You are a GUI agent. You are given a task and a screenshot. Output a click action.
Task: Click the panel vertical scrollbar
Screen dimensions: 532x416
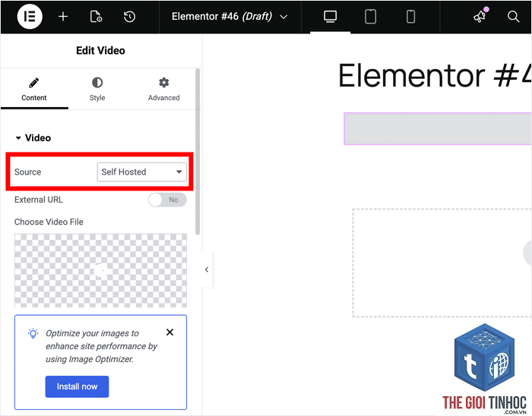coord(198,151)
